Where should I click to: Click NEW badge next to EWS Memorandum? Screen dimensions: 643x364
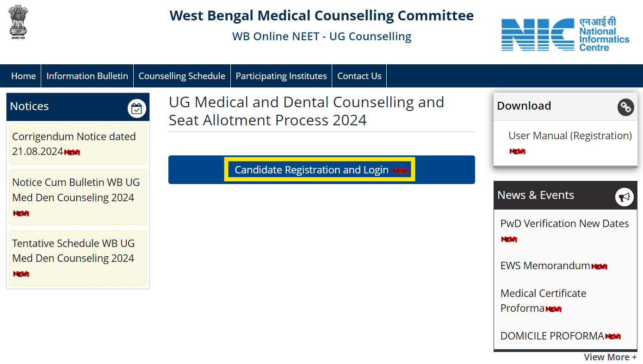tap(599, 266)
